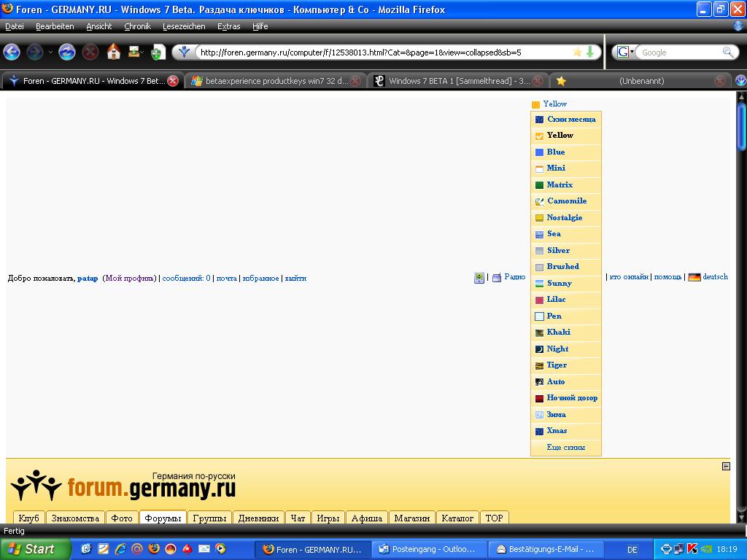Click the Windows Start button
747x560 pixels.
tap(35, 549)
